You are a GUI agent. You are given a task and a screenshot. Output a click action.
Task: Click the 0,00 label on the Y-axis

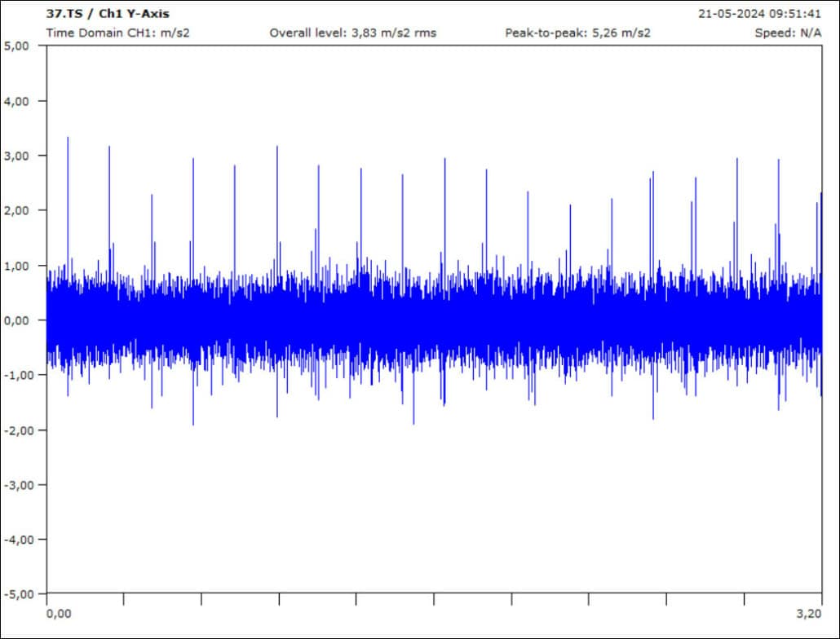[16, 320]
